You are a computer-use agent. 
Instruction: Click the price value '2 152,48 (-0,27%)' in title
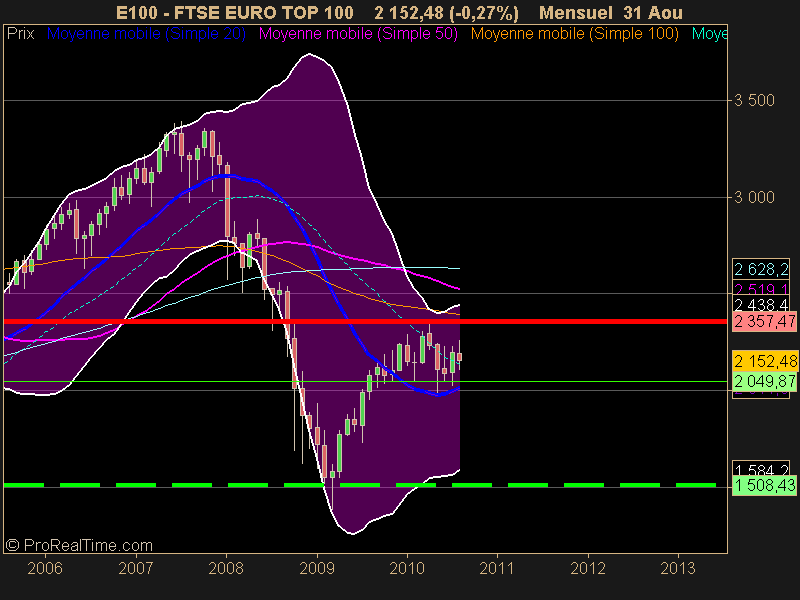pos(446,12)
